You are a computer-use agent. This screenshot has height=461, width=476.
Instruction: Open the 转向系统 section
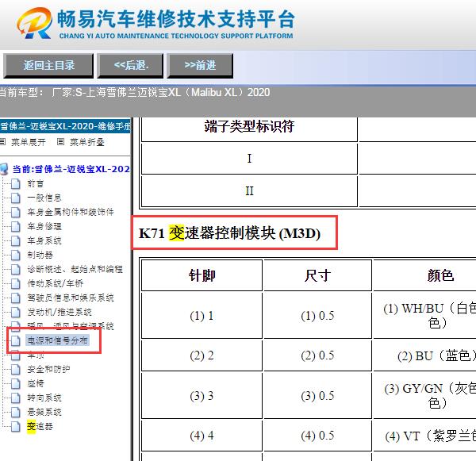click(44, 398)
